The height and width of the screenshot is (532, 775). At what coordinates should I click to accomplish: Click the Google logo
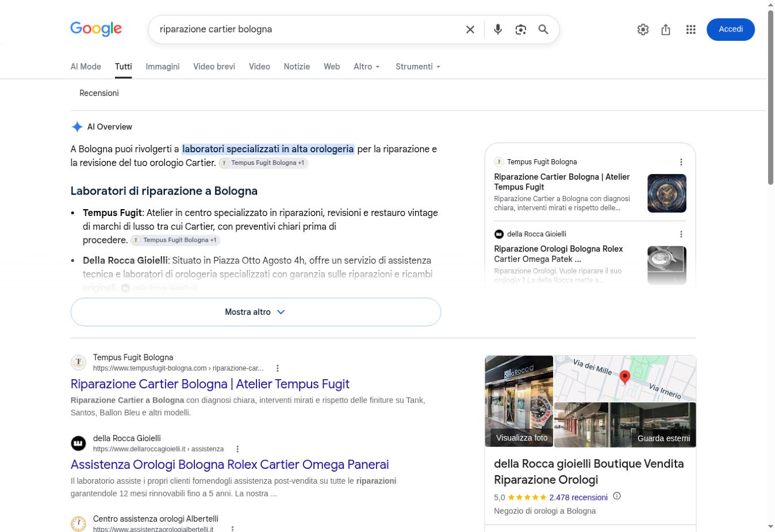96,29
